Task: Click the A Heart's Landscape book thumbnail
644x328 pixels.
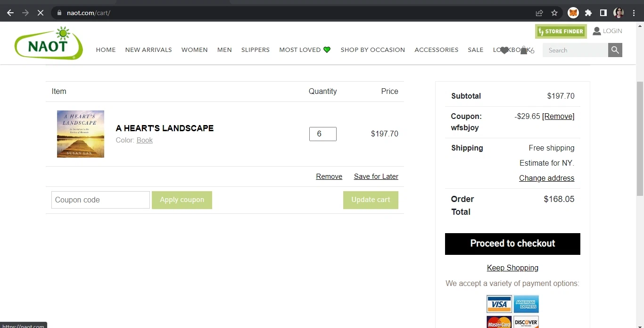Action: (81, 134)
